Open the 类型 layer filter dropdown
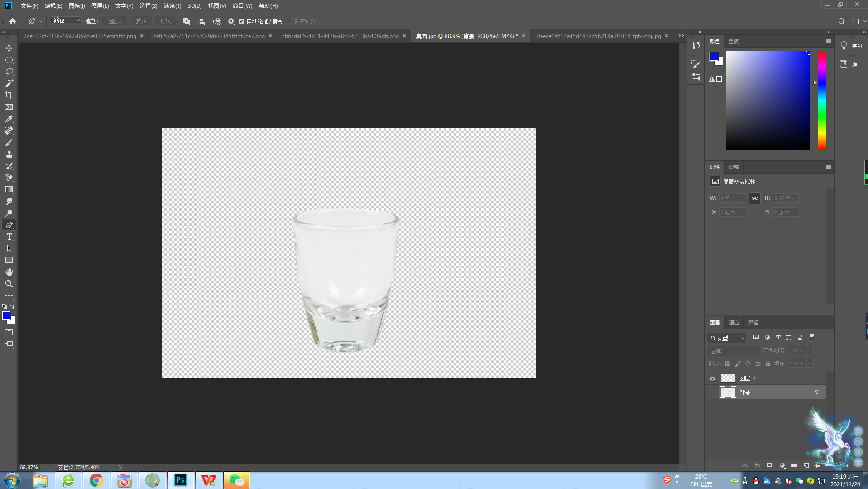This screenshot has height=489, width=868. click(x=727, y=338)
